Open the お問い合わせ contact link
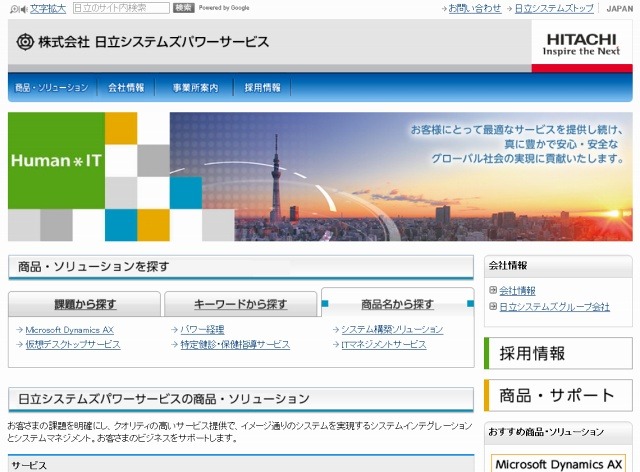This screenshot has height=472, width=640. (475, 8)
